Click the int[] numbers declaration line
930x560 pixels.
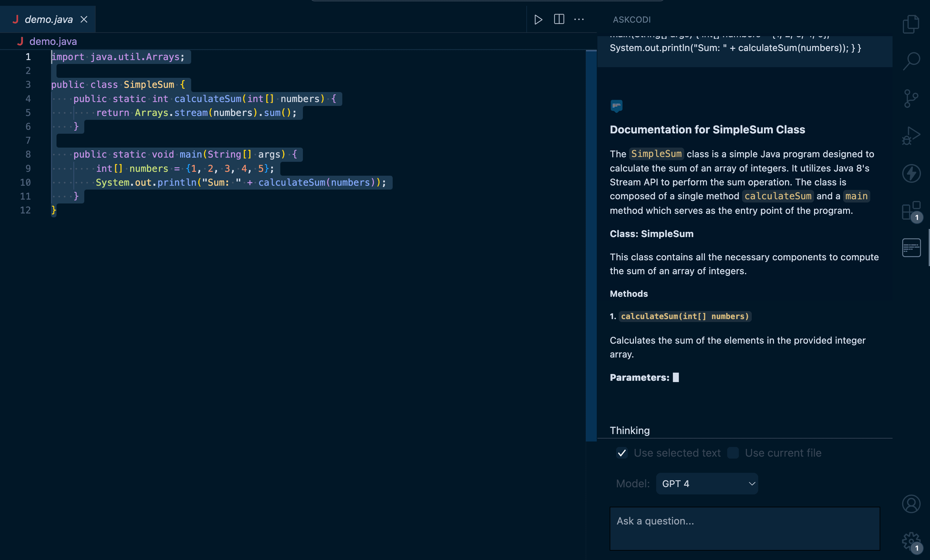(x=185, y=169)
